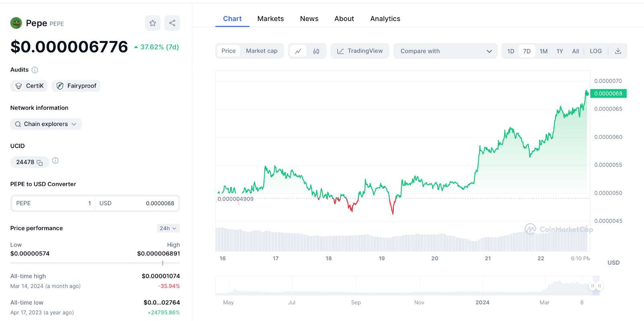Screen dimensions: 644x321
Task: Set chart range to 1M
Action: pos(544,51)
